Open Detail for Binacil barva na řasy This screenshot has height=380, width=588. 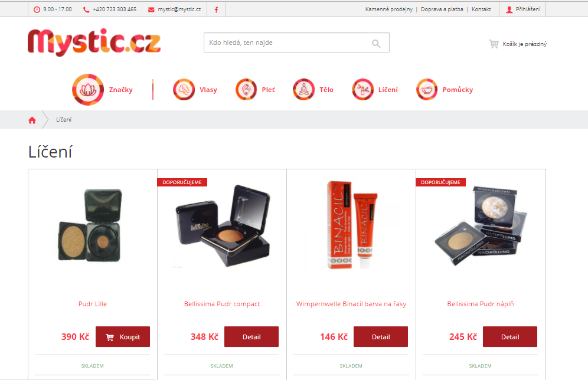point(381,336)
